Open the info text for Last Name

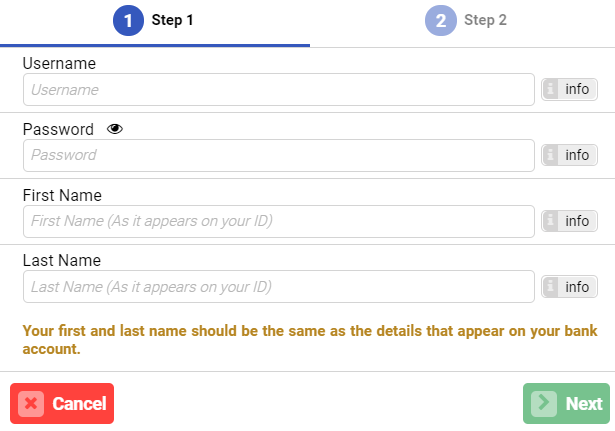[x=577, y=287]
